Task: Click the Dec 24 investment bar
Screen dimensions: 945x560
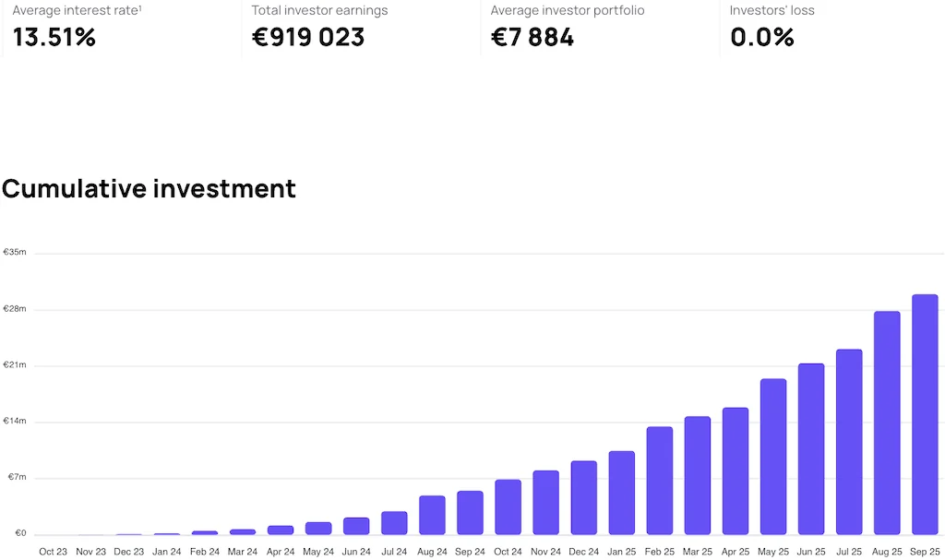Action: point(584,497)
